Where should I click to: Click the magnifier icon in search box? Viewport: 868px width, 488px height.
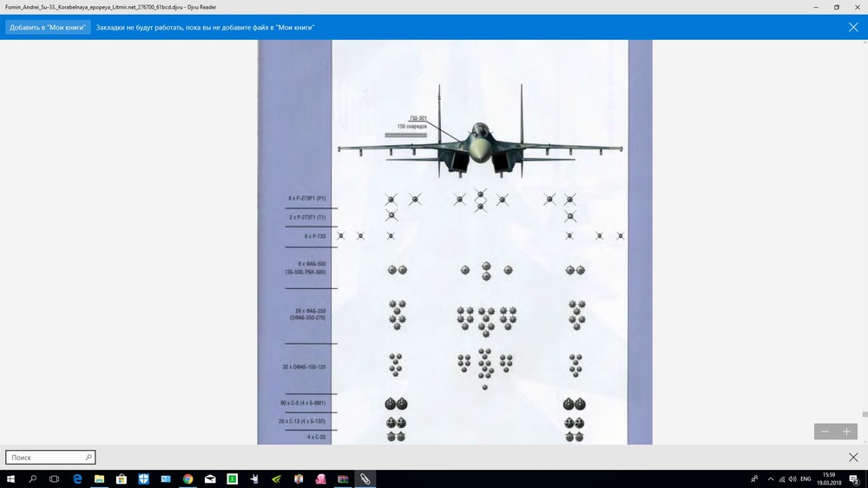(89, 457)
